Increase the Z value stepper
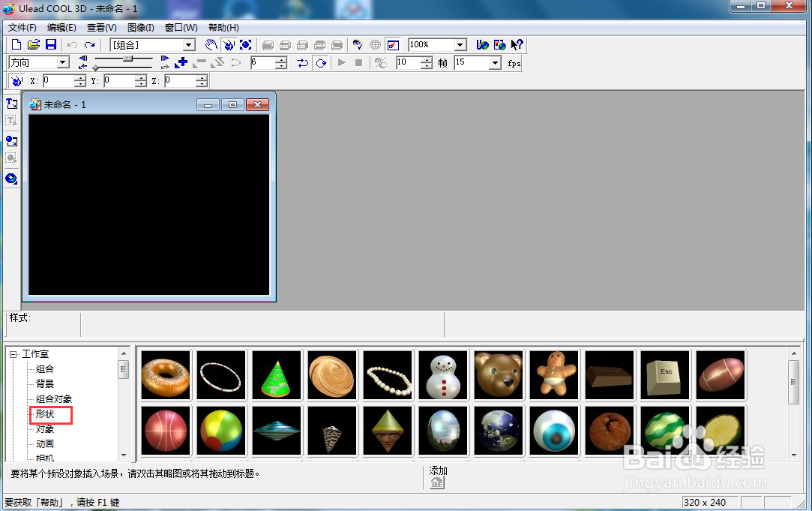 202,78
